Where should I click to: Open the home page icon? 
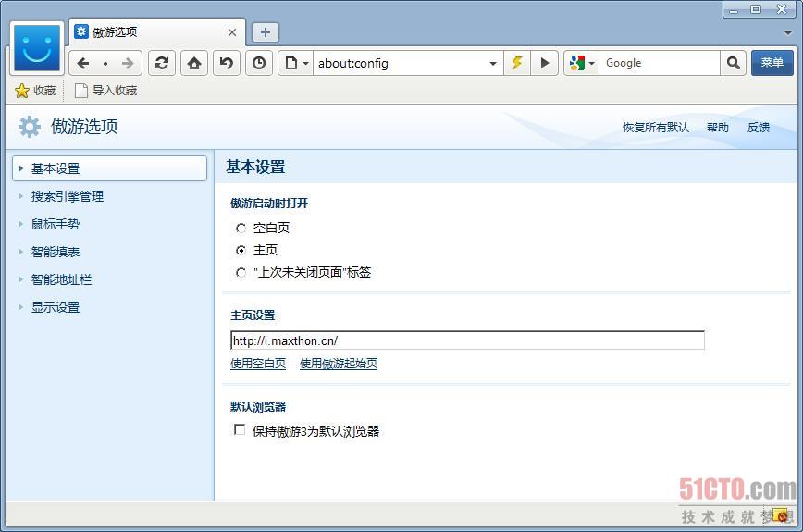pos(194,63)
